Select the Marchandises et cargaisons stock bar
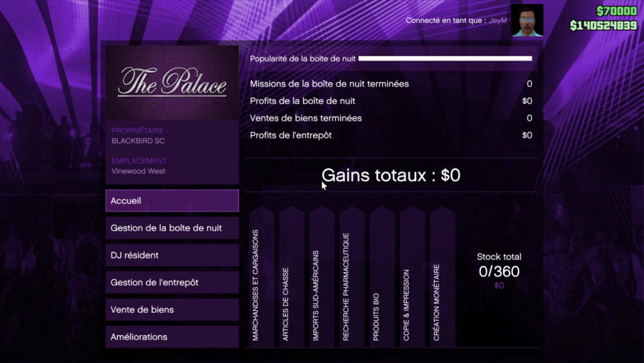 click(262, 277)
